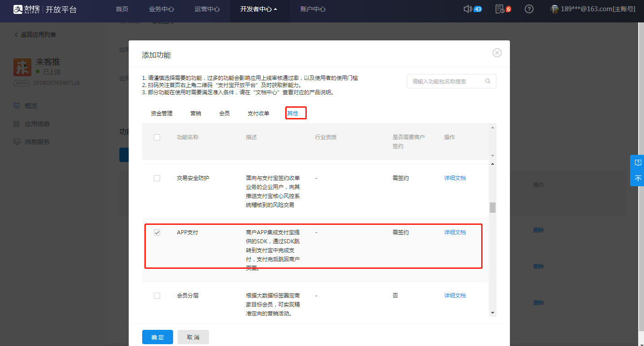The image size is (644, 346).
Task: Click the 概览 sidebar icon
Action: point(17,106)
